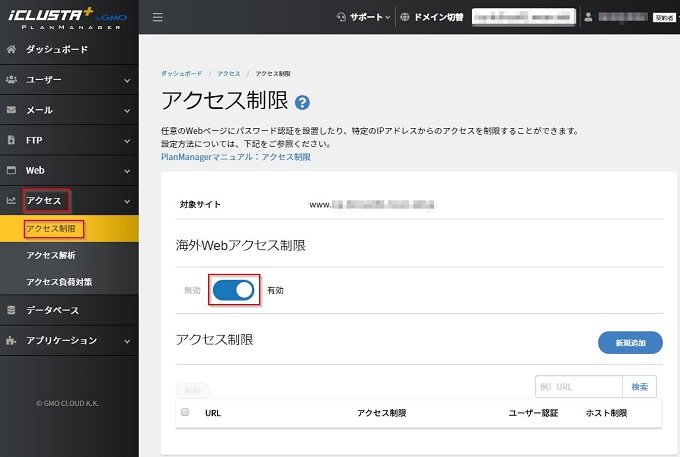
Task: Click the URL column header
Action: 213,413
